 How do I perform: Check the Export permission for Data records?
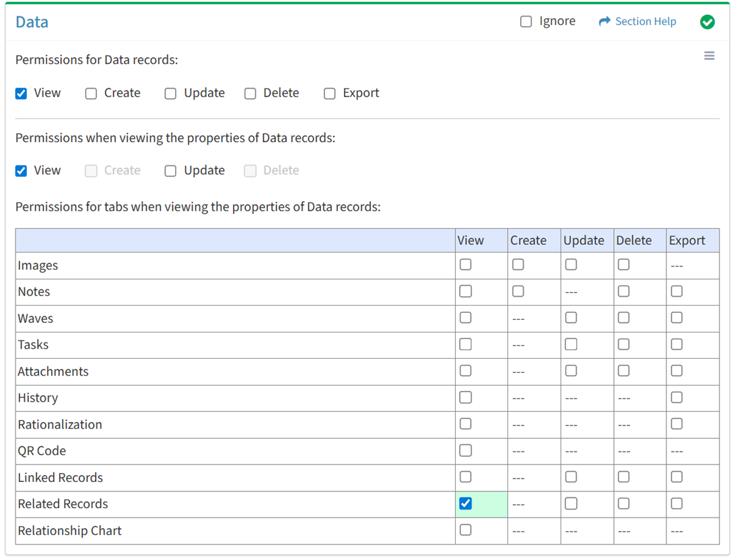(x=329, y=94)
